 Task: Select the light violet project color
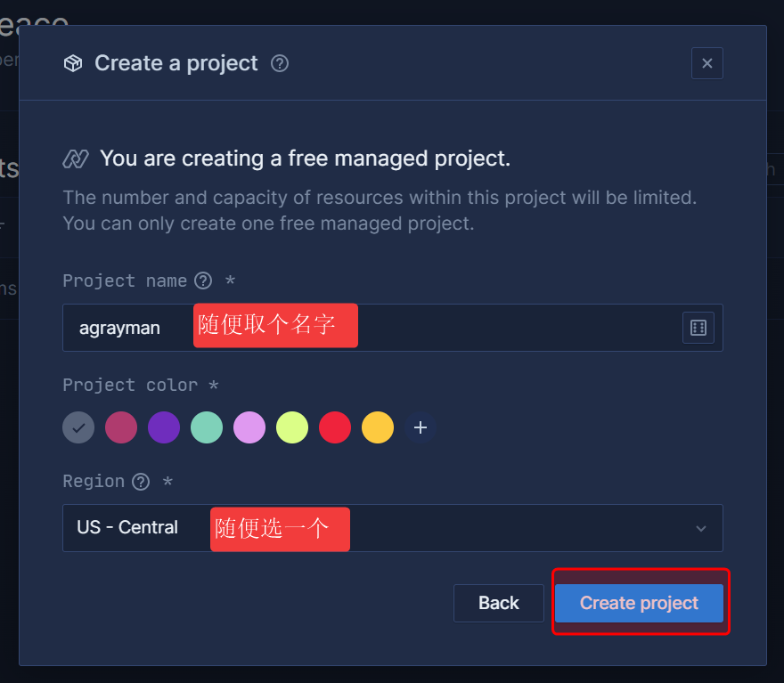[x=249, y=428]
